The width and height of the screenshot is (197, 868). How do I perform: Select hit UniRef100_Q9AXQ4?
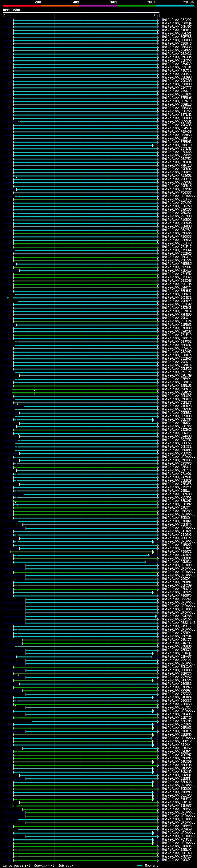[x=176, y=23]
